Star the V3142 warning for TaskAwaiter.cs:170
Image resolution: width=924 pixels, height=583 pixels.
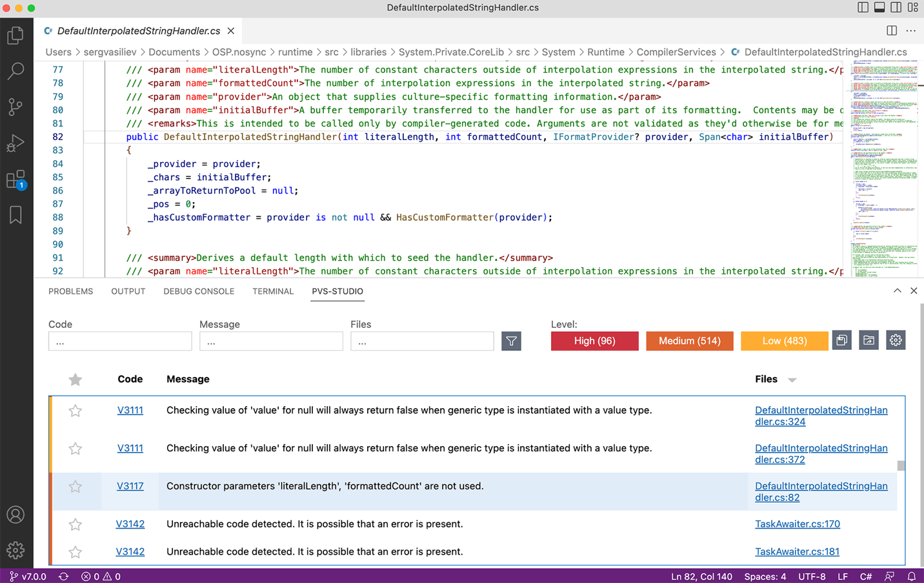pos(75,524)
